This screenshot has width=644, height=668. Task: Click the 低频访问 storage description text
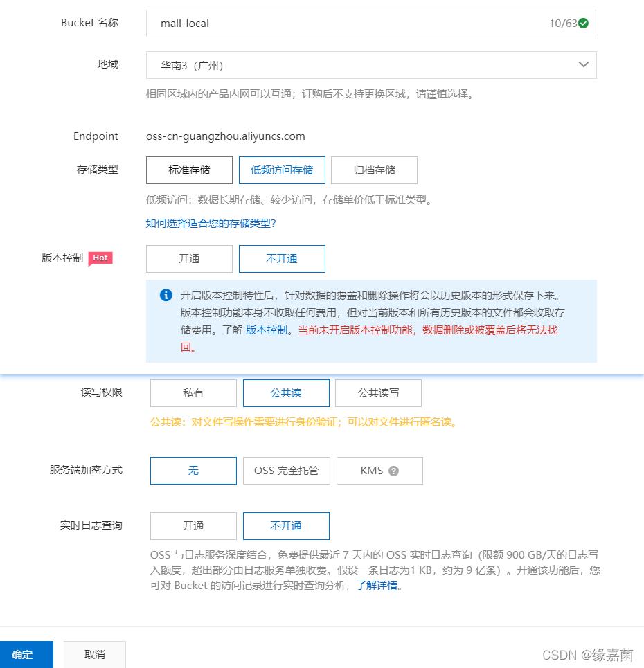click(x=290, y=200)
